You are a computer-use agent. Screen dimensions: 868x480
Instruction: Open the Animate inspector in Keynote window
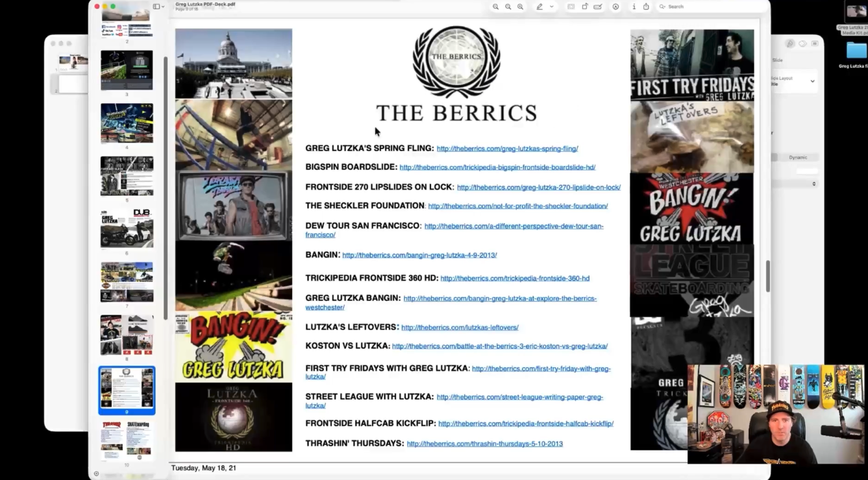802,43
